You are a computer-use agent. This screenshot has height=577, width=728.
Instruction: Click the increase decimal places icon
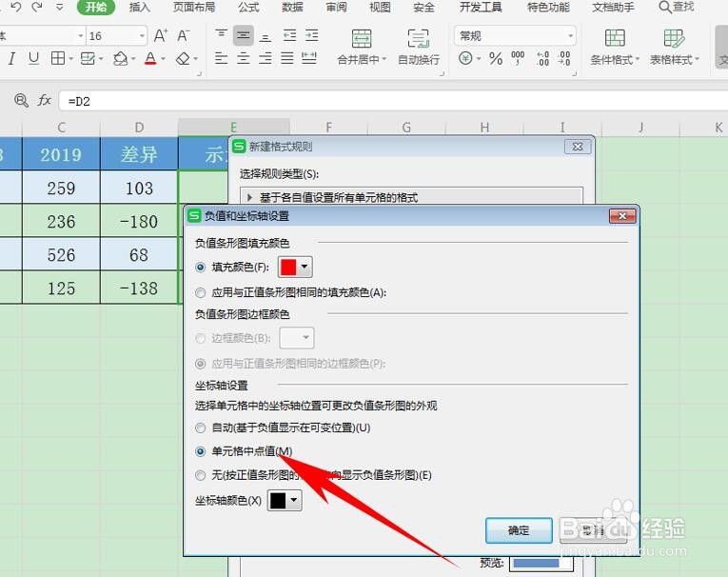click(x=542, y=58)
